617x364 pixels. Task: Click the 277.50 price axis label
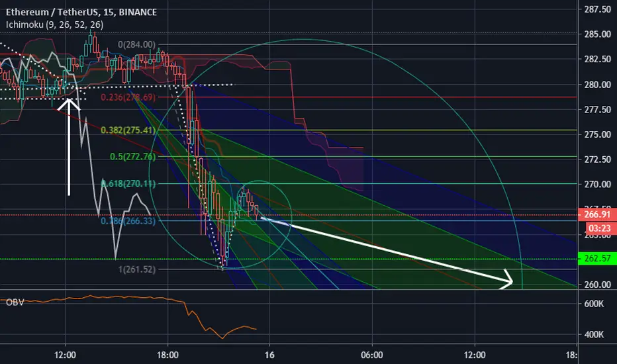coord(597,109)
